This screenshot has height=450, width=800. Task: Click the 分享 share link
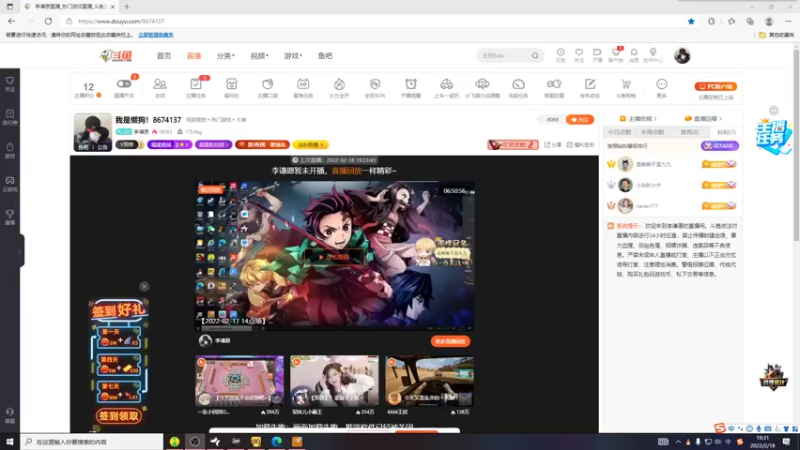553,145
